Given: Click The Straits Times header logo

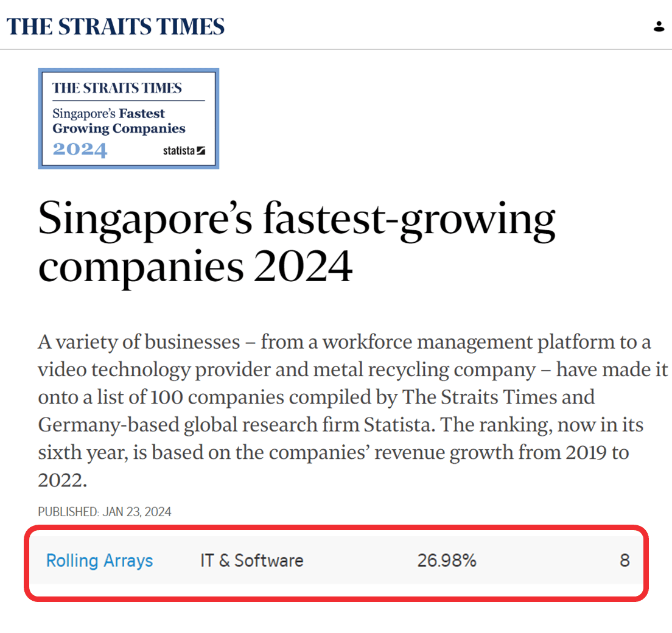Looking at the screenshot, I should pos(115,27).
